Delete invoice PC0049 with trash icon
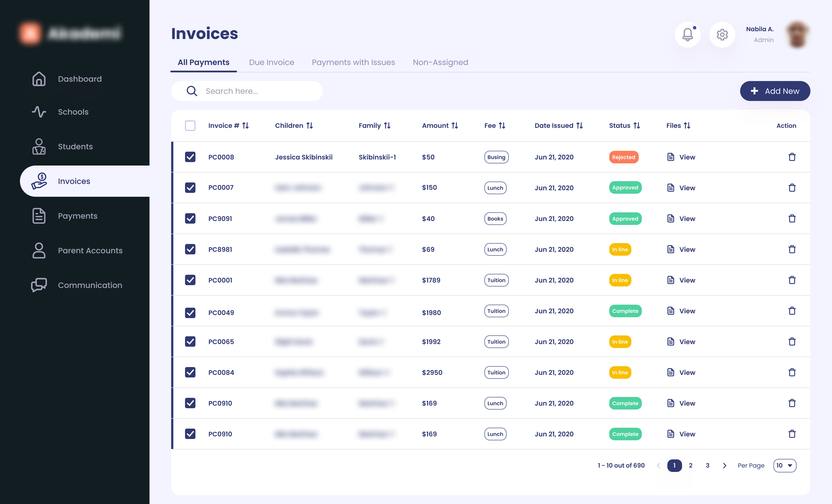Image resolution: width=832 pixels, height=504 pixels. 792,311
